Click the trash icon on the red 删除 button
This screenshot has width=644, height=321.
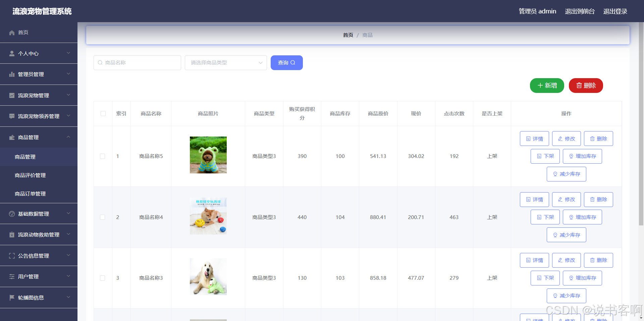(x=579, y=86)
